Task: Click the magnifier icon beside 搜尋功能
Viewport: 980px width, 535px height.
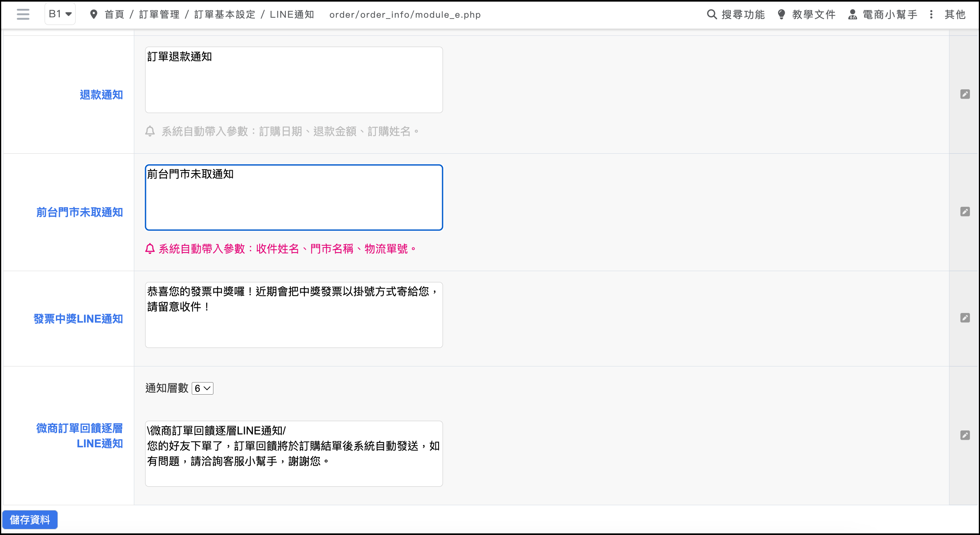Action: point(711,14)
